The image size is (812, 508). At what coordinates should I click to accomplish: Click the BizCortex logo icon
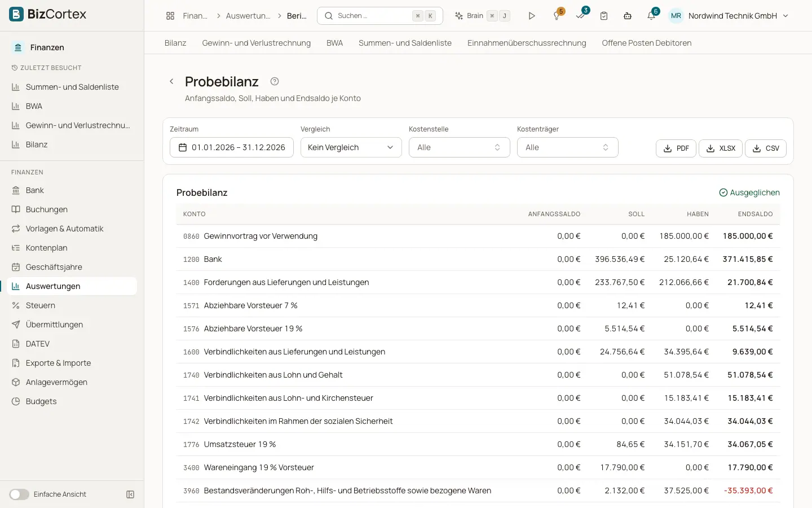pos(16,14)
